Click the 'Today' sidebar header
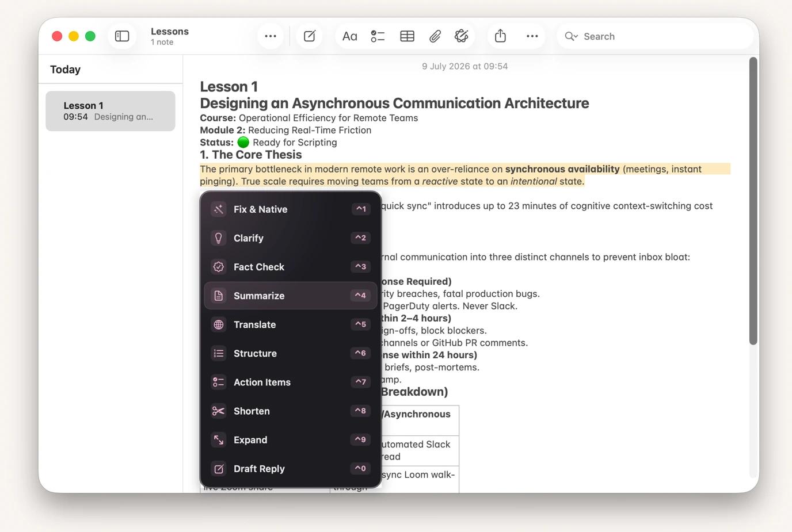The height and width of the screenshot is (532, 792). tap(65, 70)
